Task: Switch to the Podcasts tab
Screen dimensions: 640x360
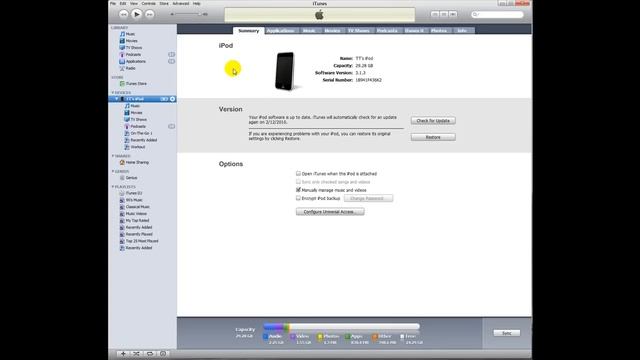Action: [x=387, y=31]
